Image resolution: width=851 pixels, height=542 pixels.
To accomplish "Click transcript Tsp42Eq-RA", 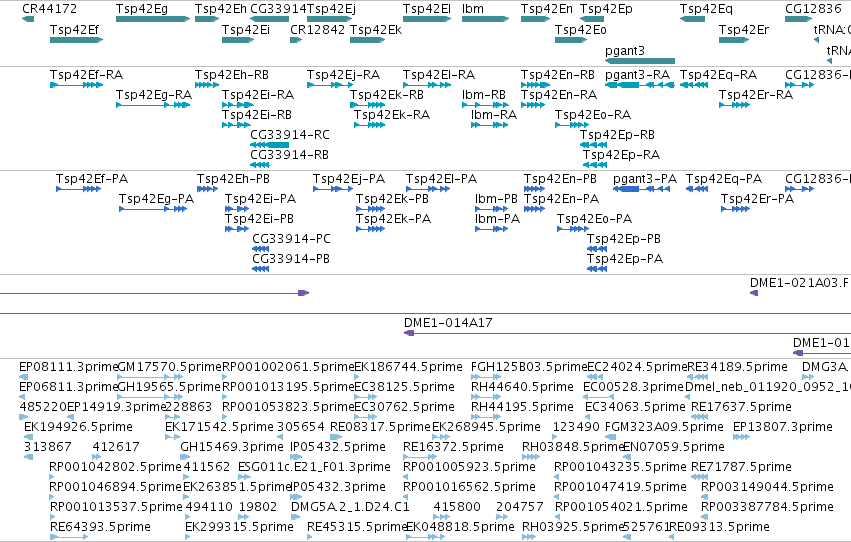I will (694, 85).
